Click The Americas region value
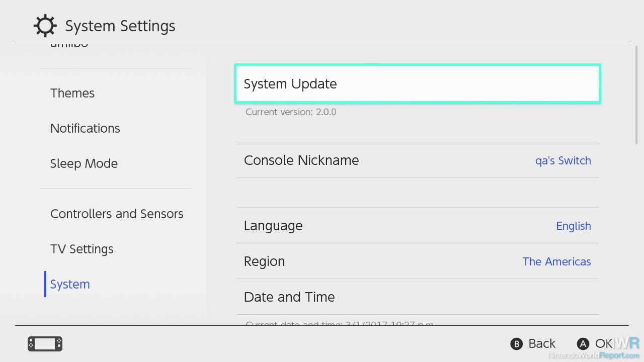Viewport: 644px width, 362px height. 556,261
